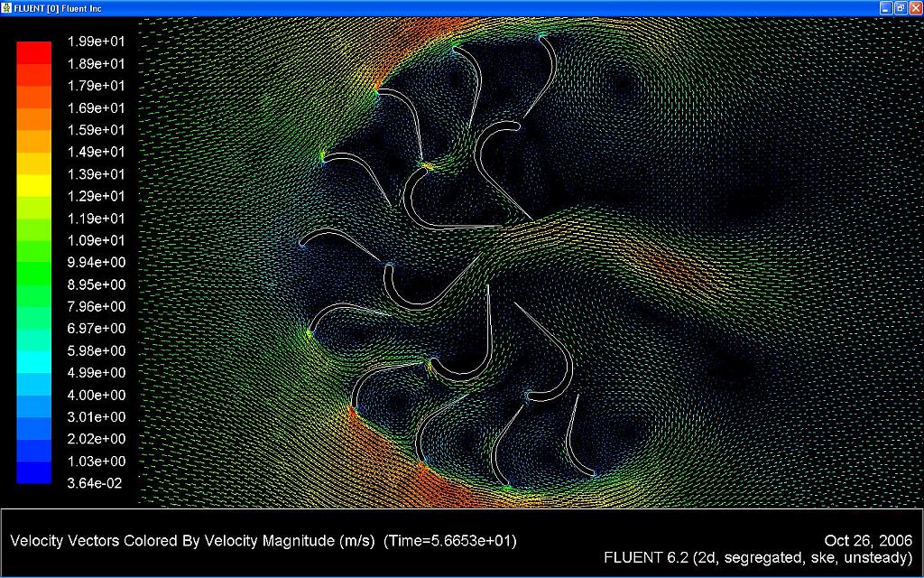Viewport: 924px width, 578px height.
Task: Click the 'Oct 26, 2006' date text
Action: (x=868, y=540)
